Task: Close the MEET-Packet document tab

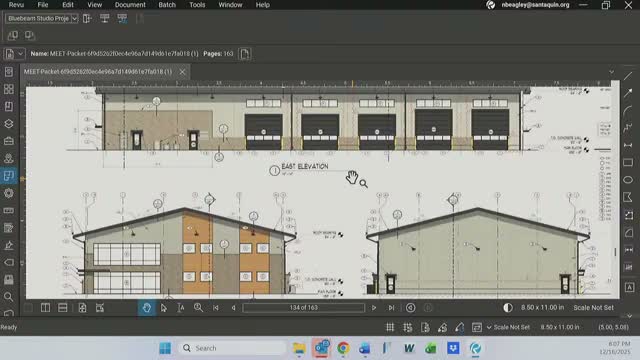Action: click(x=182, y=72)
